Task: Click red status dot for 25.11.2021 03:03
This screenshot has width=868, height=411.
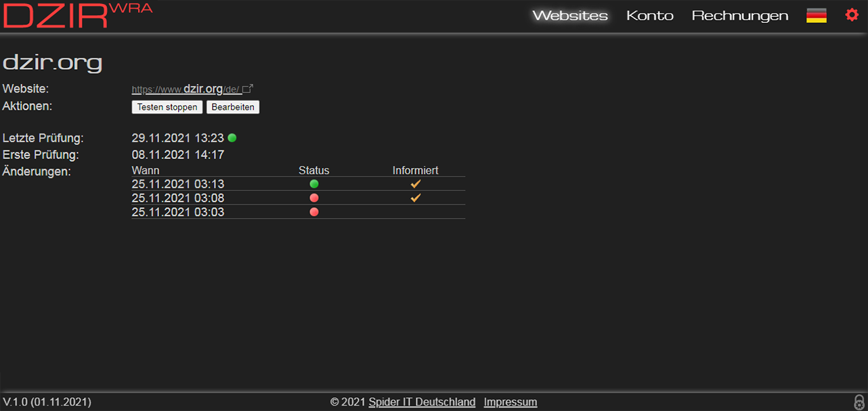Action: pyautogui.click(x=314, y=212)
